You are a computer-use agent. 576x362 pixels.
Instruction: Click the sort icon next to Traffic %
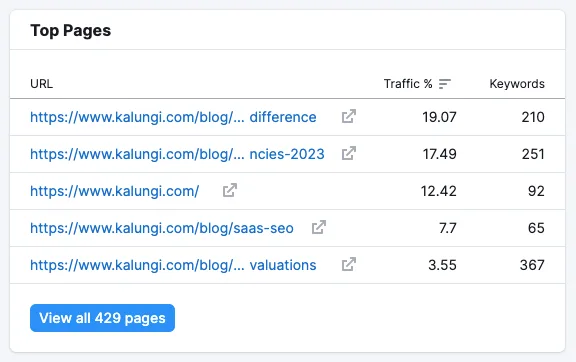point(444,84)
